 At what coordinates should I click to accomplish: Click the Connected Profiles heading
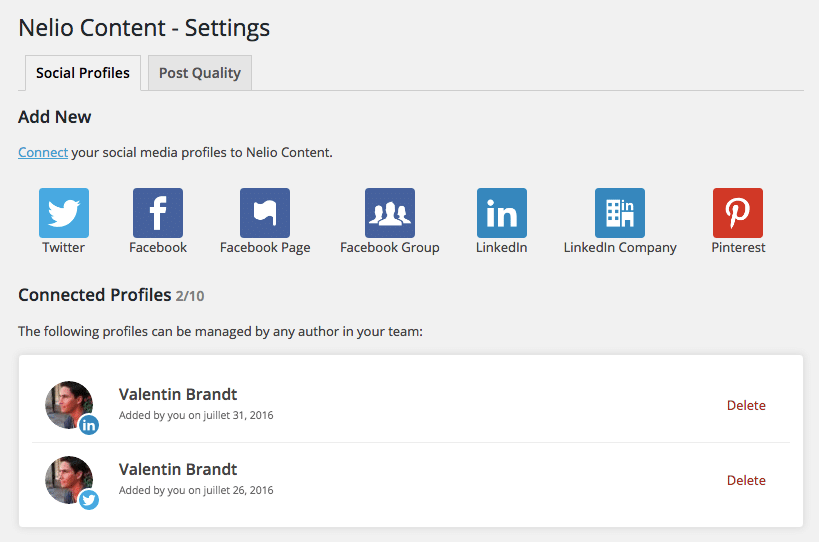[95, 295]
